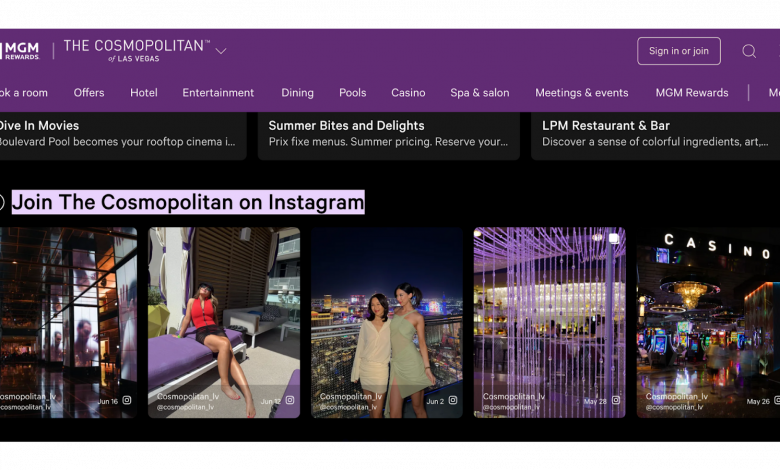Screen dimensions: 780x470
Task: Open the search magnifier icon
Action: click(x=749, y=51)
